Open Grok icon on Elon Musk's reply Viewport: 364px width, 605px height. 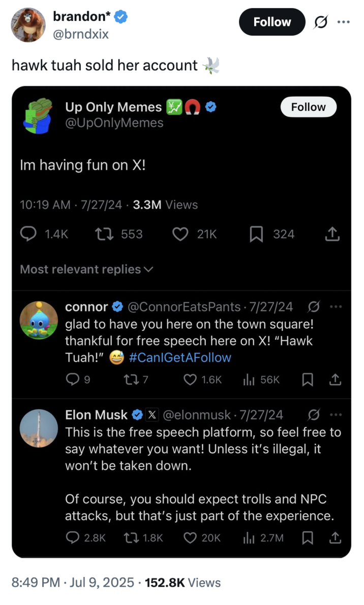314,415
